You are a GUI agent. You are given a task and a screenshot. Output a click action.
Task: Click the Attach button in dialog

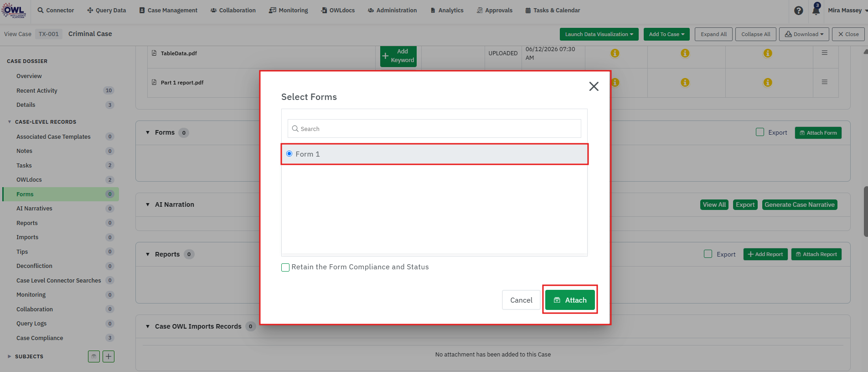pyautogui.click(x=570, y=300)
